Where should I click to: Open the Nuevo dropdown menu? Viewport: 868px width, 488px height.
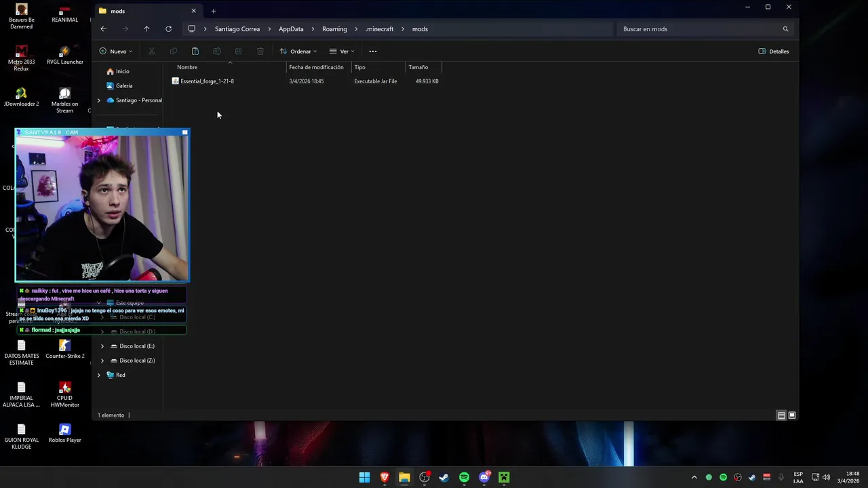(x=116, y=52)
